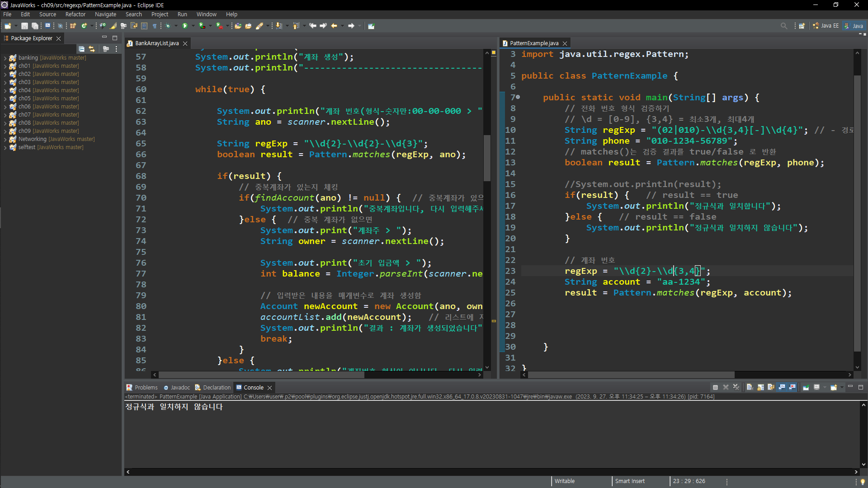
Task: Switch to the Problems tab
Action: (142, 388)
